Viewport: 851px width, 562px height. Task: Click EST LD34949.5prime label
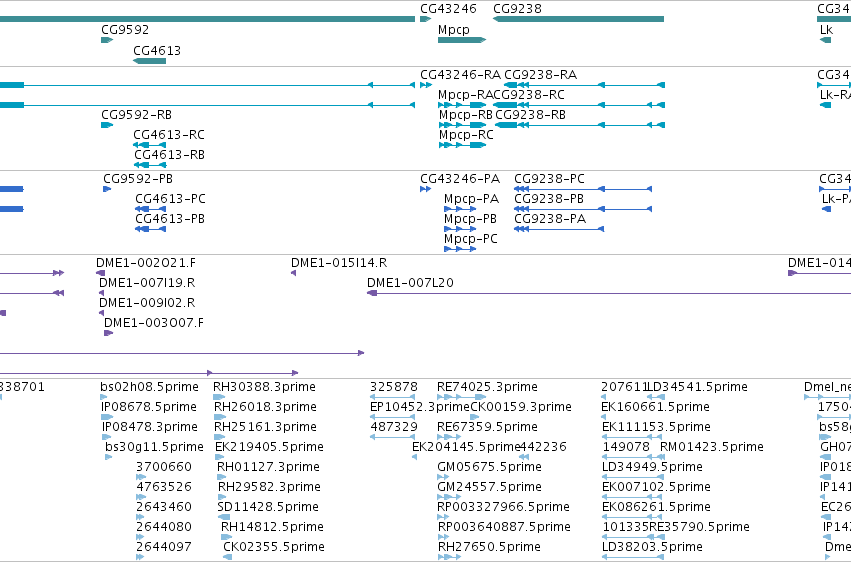(x=652, y=468)
